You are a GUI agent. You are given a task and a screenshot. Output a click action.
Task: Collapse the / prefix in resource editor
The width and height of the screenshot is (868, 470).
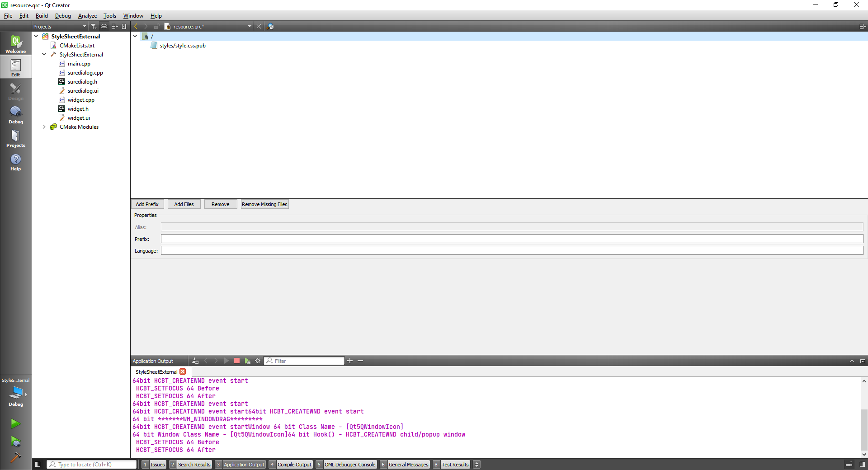click(135, 36)
